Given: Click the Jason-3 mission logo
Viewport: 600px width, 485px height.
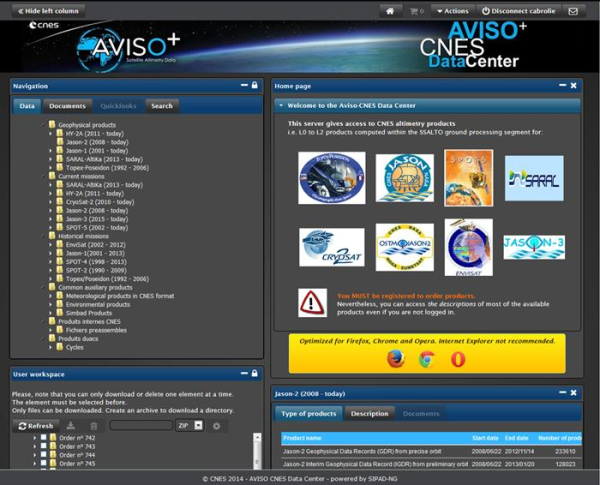Looking at the screenshot, I should click(x=534, y=247).
